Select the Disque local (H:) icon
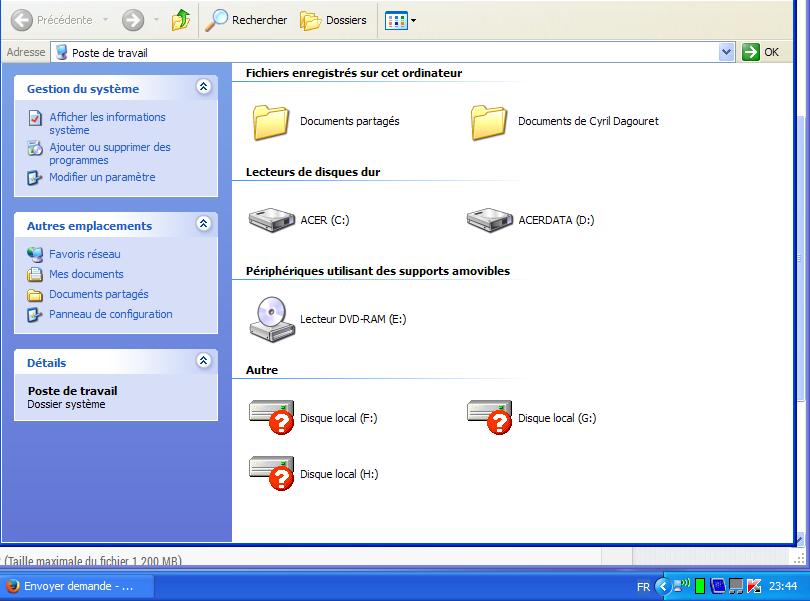Image resolution: width=810 pixels, height=601 pixels. click(272, 473)
